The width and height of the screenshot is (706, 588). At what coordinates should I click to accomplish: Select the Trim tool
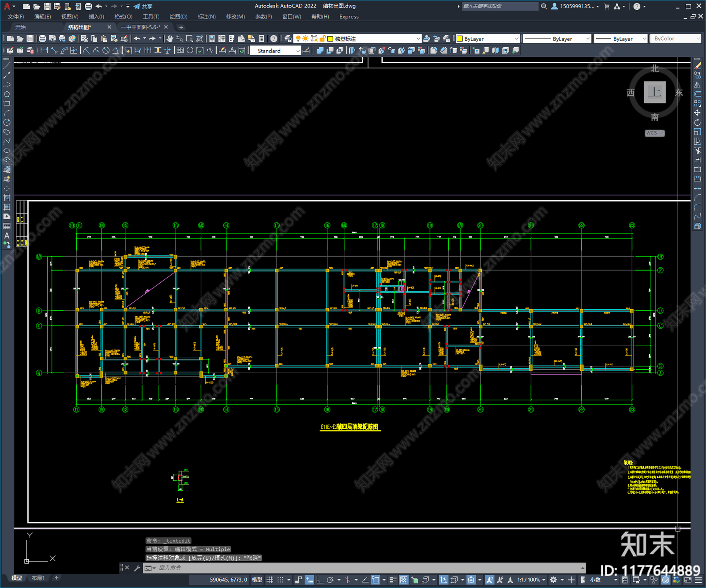point(697,151)
